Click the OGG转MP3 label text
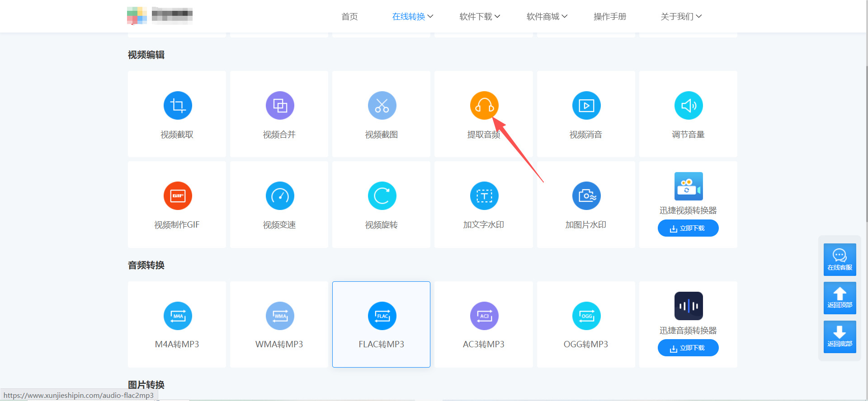 pyautogui.click(x=586, y=345)
